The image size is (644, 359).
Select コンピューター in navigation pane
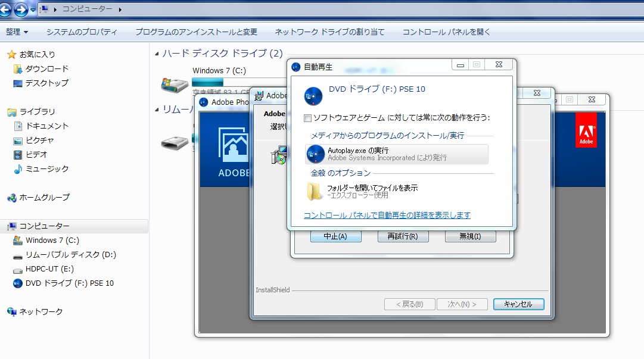44,226
